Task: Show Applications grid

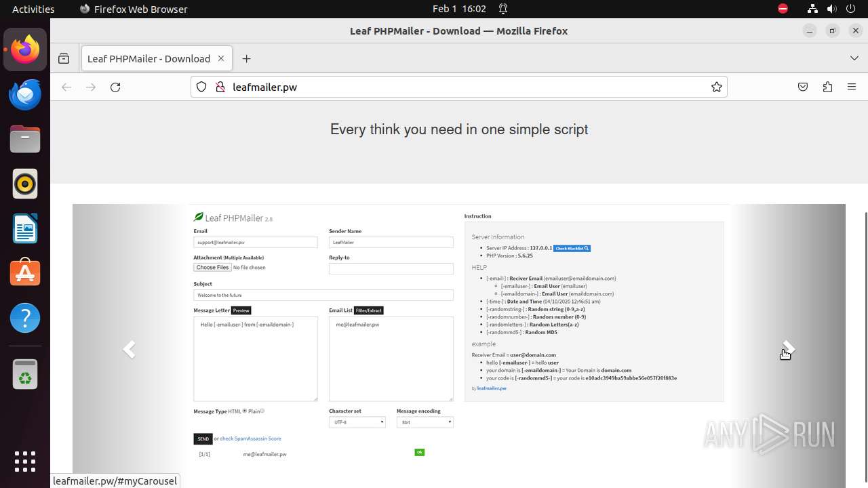Action: pos(25,462)
